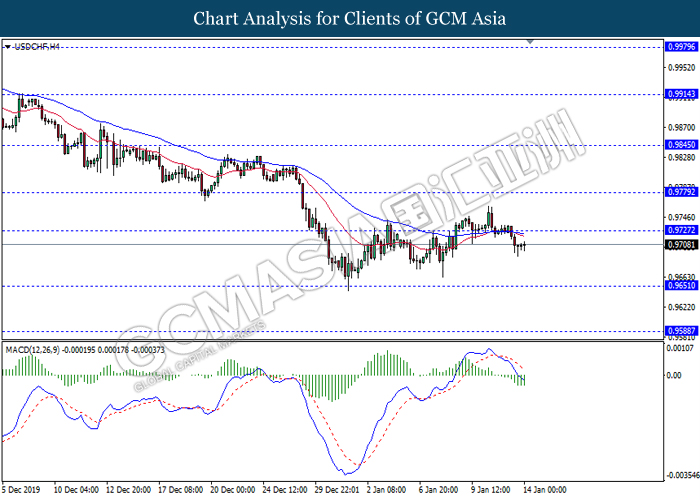Select the 10 Dec 04:00 time label
This screenshot has width=700, height=500.
(76, 490)
